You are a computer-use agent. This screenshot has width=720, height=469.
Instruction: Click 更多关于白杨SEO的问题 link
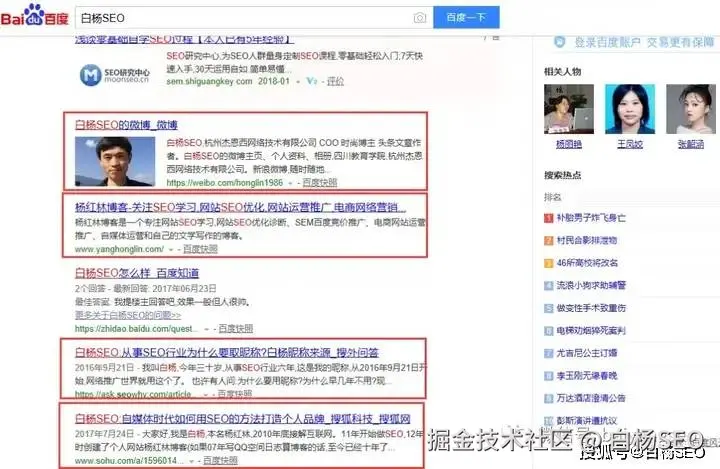[128, 315]
